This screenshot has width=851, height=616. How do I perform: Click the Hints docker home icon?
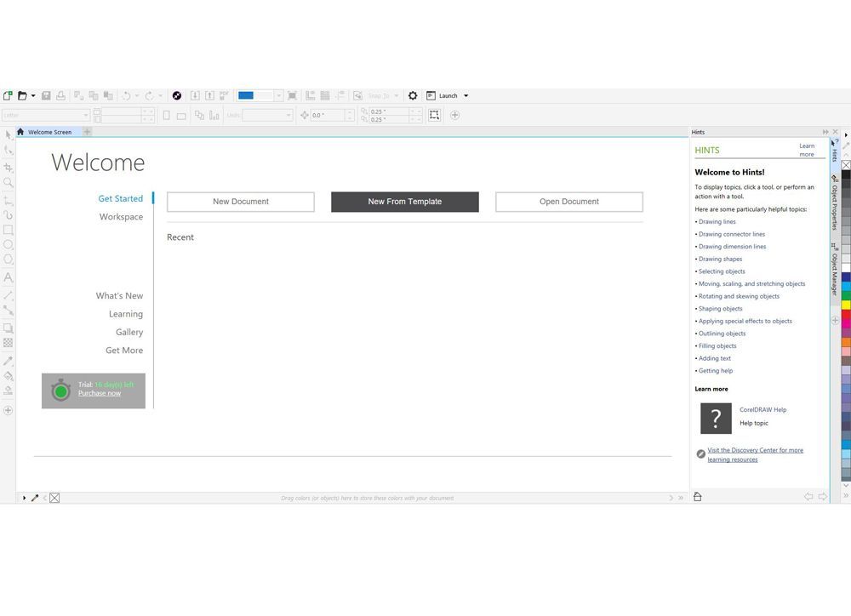(698, 497)
